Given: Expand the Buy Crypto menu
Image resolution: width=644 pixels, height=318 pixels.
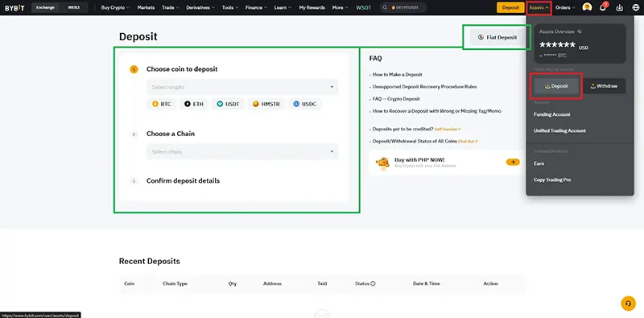Looking at the screenshot, I should [x=115, y=7].
